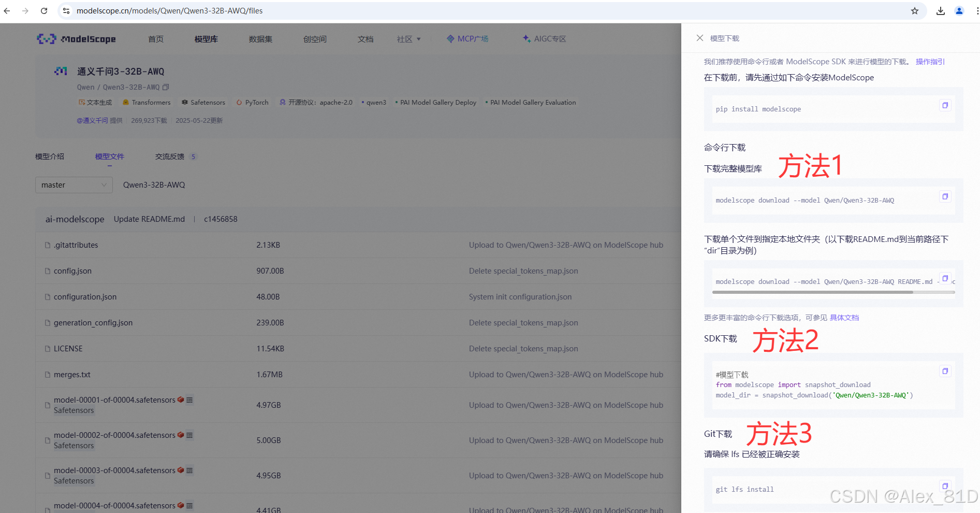
Task: Open the 文档 nav item
Action: tap(365, 39)
